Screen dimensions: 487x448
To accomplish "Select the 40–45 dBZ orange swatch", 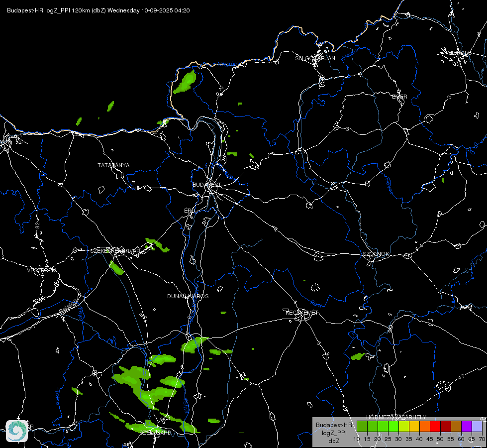I will click(425, 426).
